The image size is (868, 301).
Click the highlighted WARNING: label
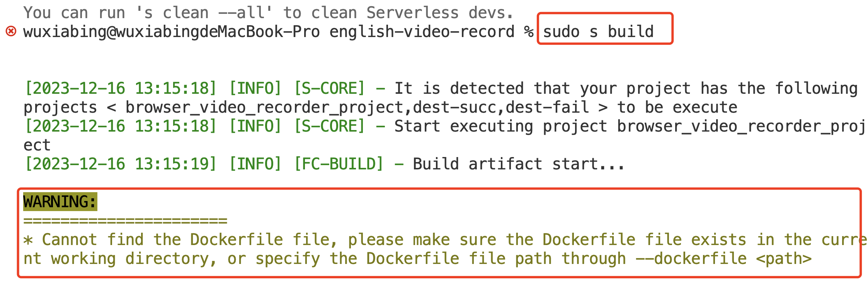click(60, 202)
